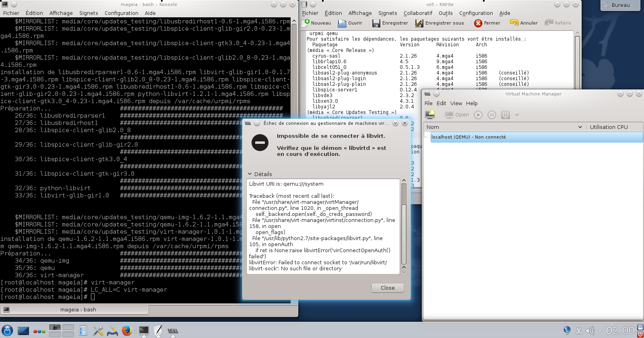
Task: Click the Virtual Machine Manager title bar icon
Action: pyautogui.click(x=427, y=93)
